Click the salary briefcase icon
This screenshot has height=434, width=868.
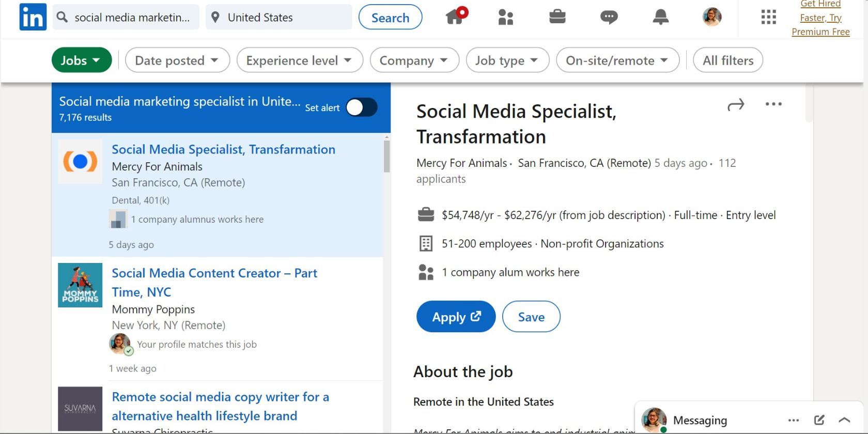point(426,214)
